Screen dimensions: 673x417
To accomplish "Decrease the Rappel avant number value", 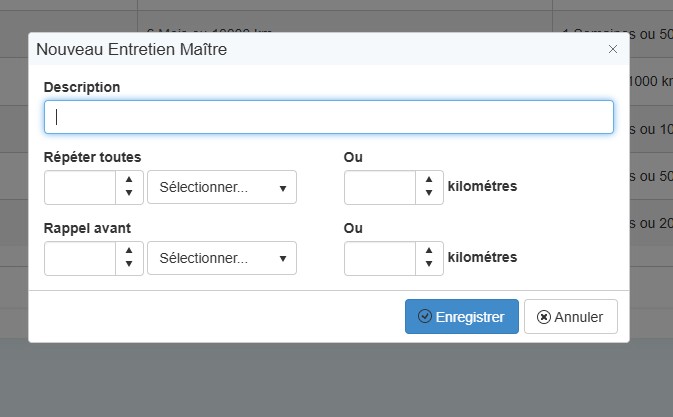I will tap(130, 265).
